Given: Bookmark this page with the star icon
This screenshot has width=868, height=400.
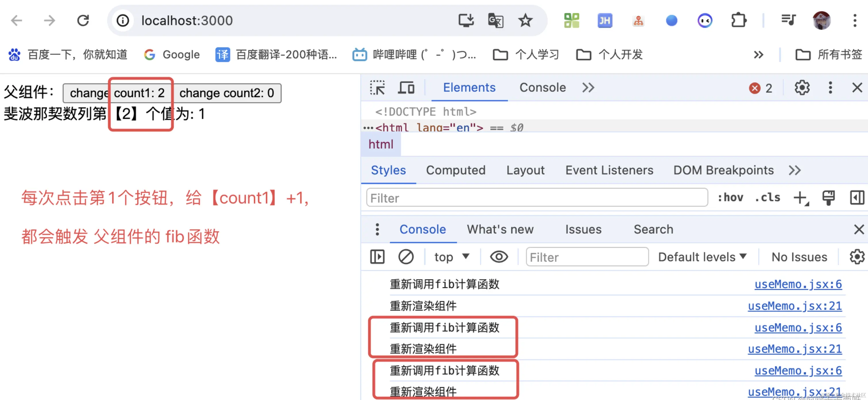Looking at the screenshot, I should 525,21.
